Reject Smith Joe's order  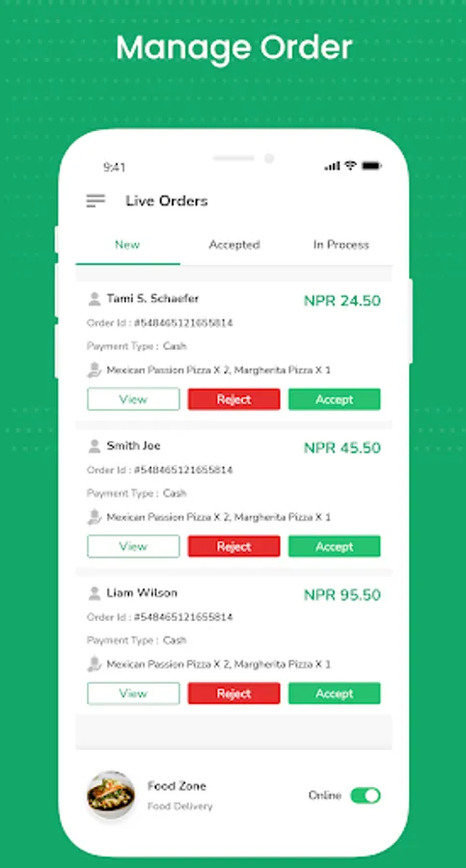pyautogui.click(x=233, y=547)
